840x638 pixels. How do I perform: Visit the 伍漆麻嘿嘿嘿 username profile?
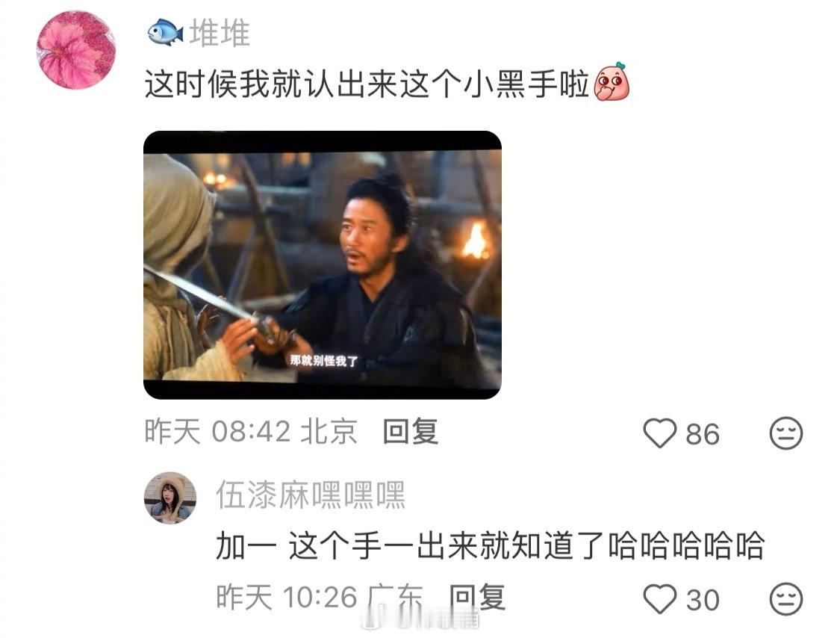tap(311, 495)
